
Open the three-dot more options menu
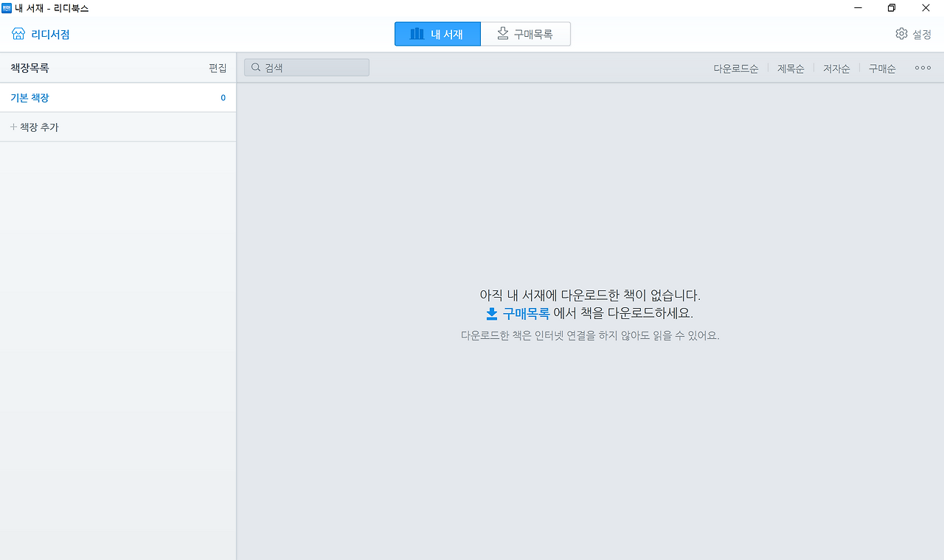[923, 68]
